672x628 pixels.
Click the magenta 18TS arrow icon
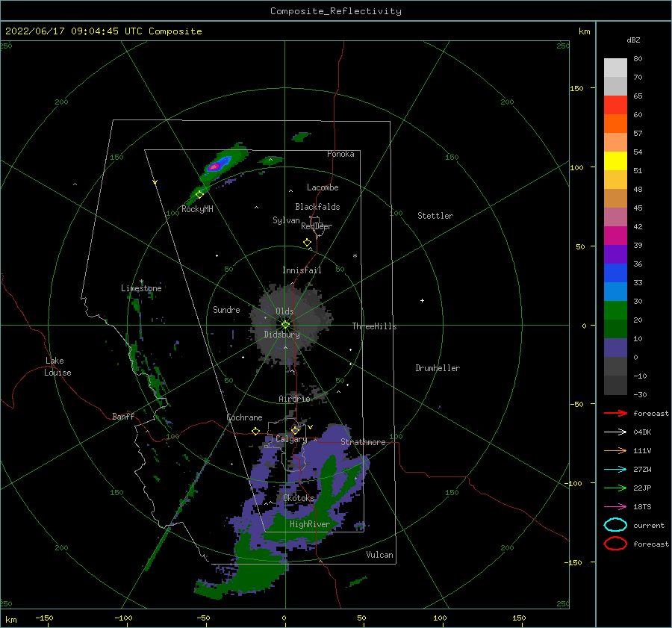point(615,507)
